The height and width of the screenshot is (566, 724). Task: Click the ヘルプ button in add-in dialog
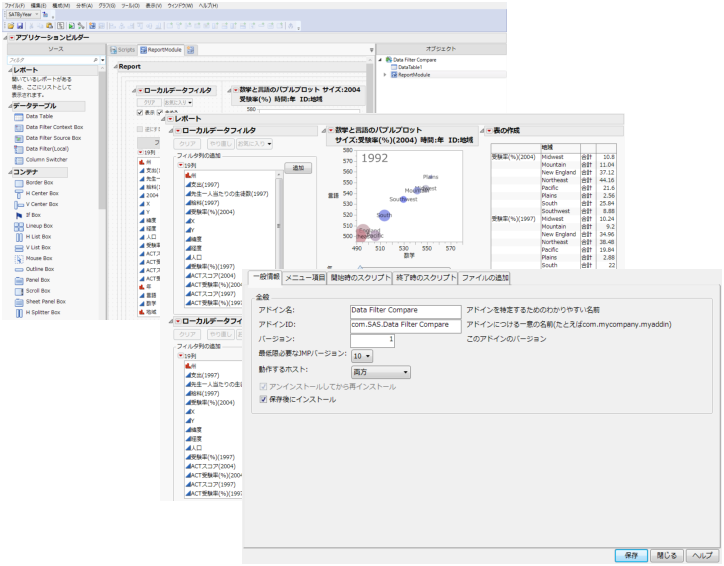(702, 555)
